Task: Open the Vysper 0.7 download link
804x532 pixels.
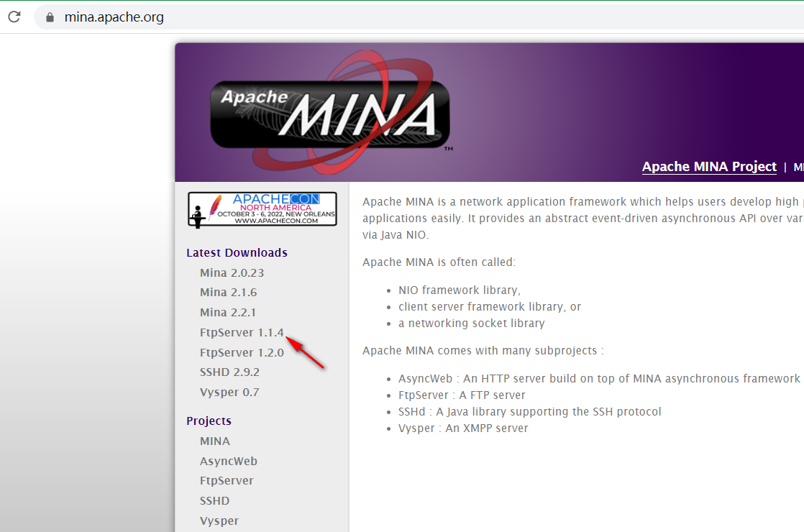Action: [229, 392]
